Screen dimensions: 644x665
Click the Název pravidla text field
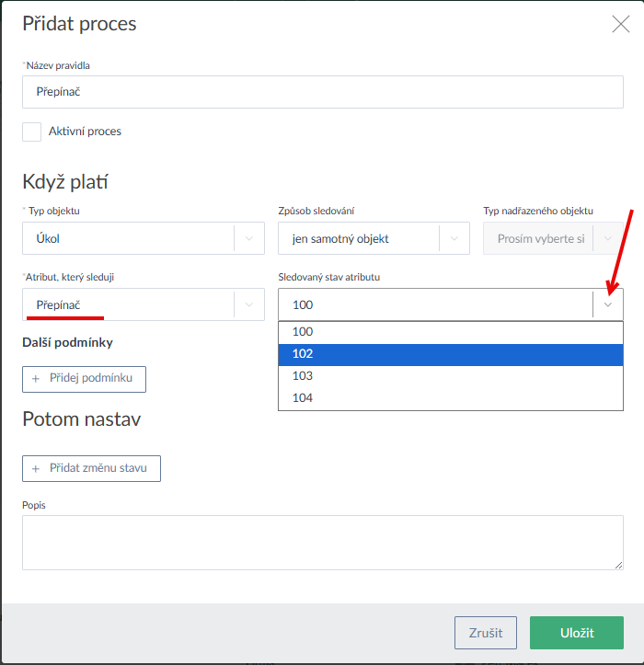tap(322, 92)
